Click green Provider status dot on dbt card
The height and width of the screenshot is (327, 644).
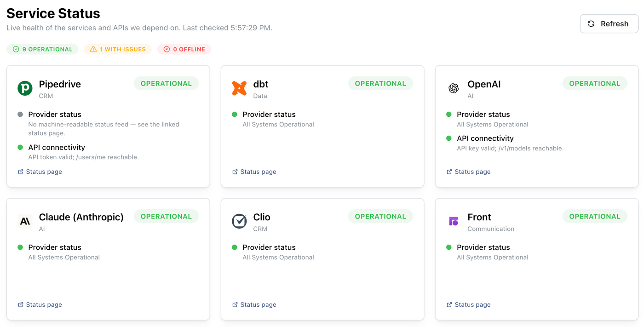pos(235,115)
